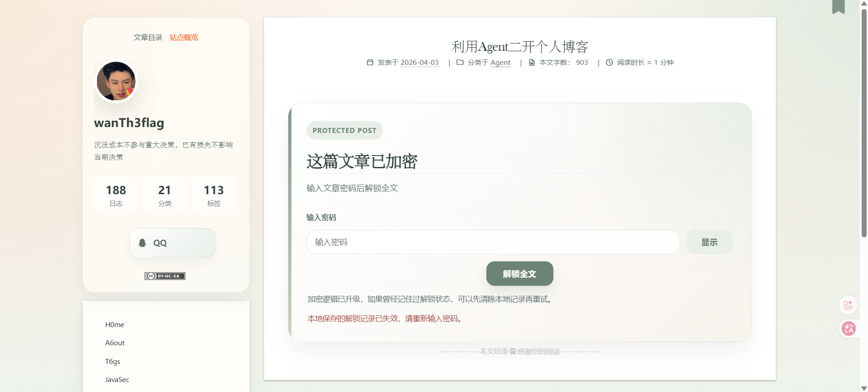Click the wanTh3flag avatar image
The height and width of the screenshot is (392, 868).
[x=116, y=81]
